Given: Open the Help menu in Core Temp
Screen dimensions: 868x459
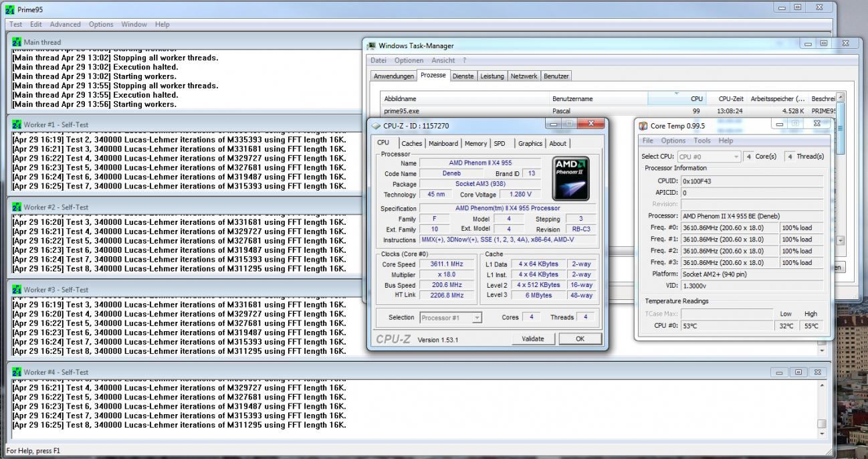Looking at the screenshot, I should pyautogui.click(x=726, y=141).
